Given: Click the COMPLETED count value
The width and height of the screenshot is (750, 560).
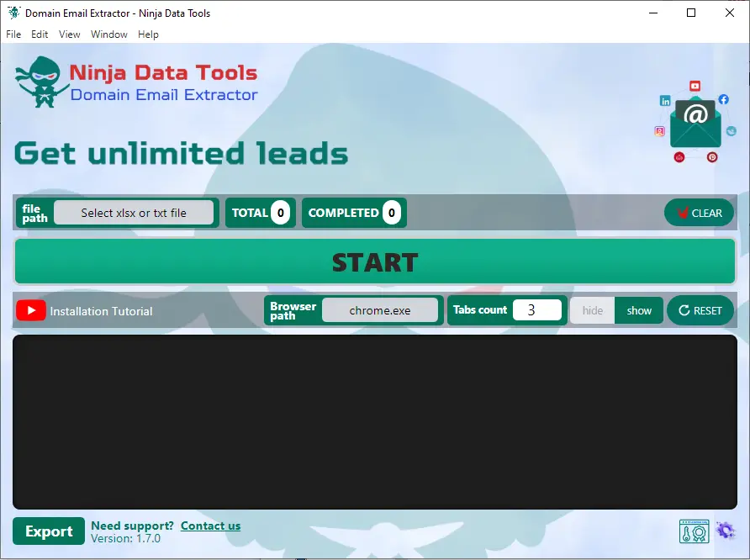Looking at the screenshot, I should tap(391, 213).
